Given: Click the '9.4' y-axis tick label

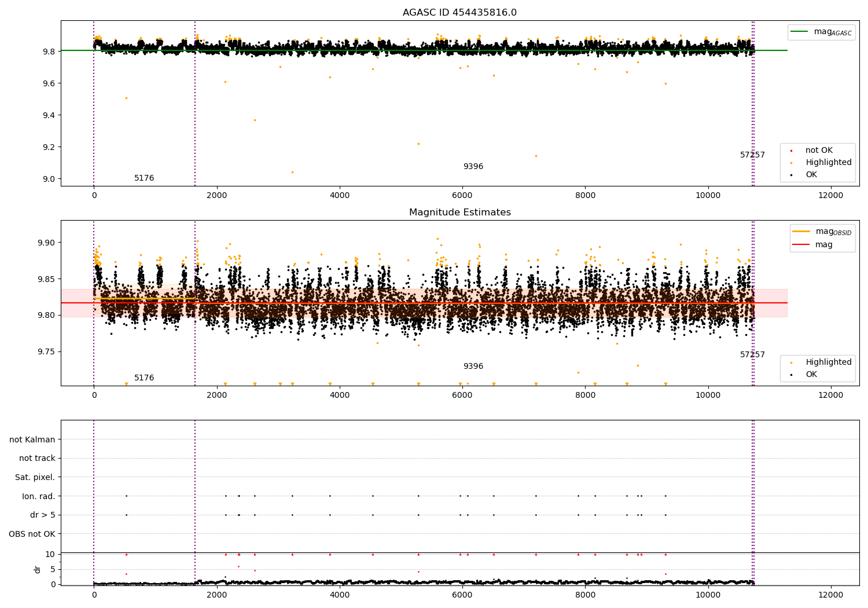Looking at the screenshot, I should (x=49, y=115).
